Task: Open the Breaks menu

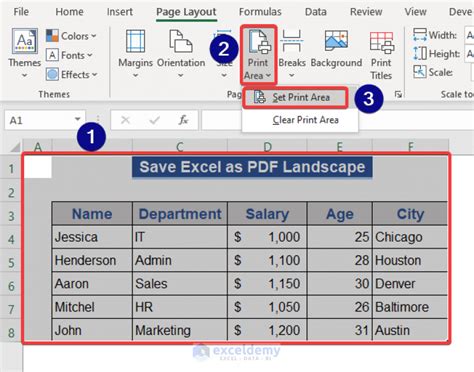Action: (x=292, y=53)
